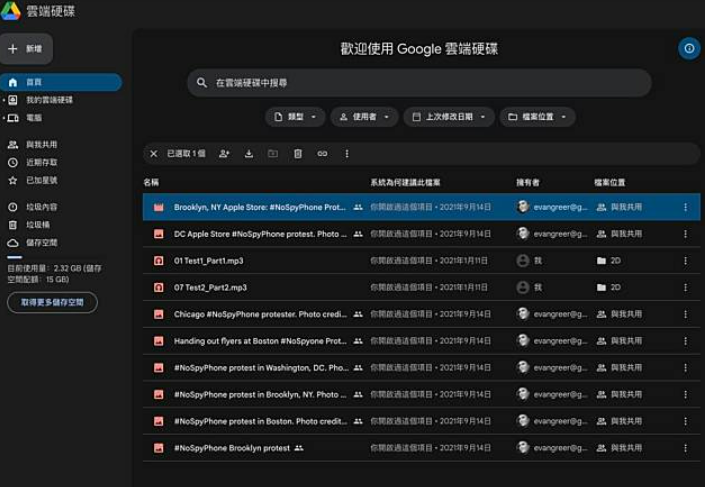Click the shared icon beside #NoSpyPhone Brooklyn protest
This screenshot has height=487, width=705.
[x=299, y=448]
